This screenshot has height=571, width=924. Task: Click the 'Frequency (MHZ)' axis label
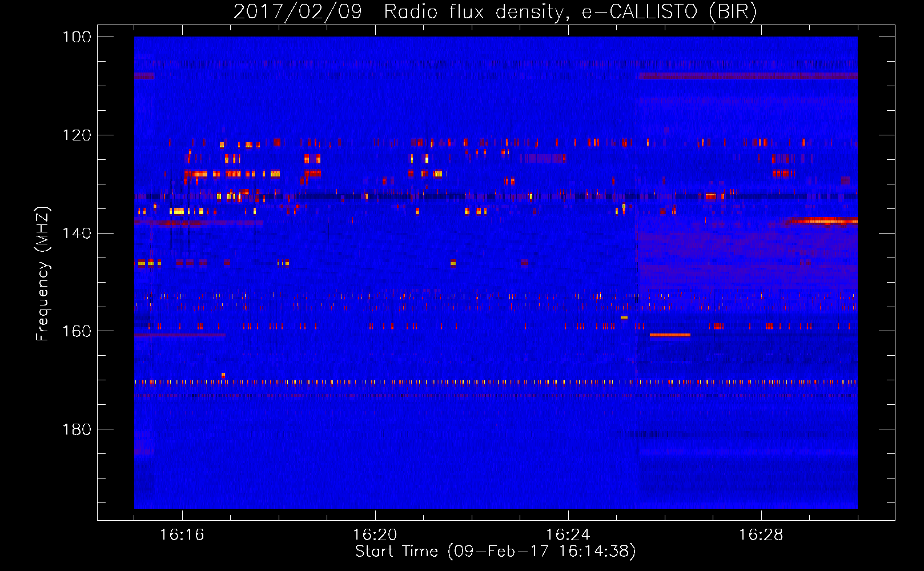coord(43,273)
